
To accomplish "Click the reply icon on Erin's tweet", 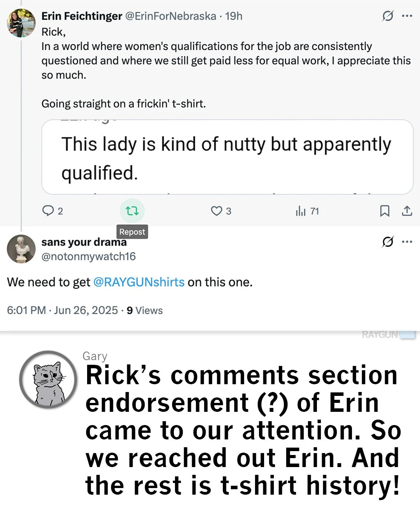I will click(48, 211).
